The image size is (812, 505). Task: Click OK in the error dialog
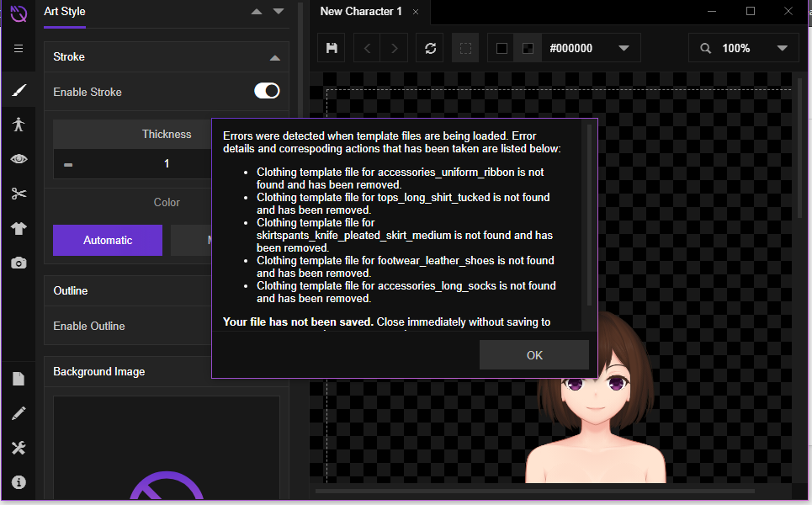pos(534,355)
